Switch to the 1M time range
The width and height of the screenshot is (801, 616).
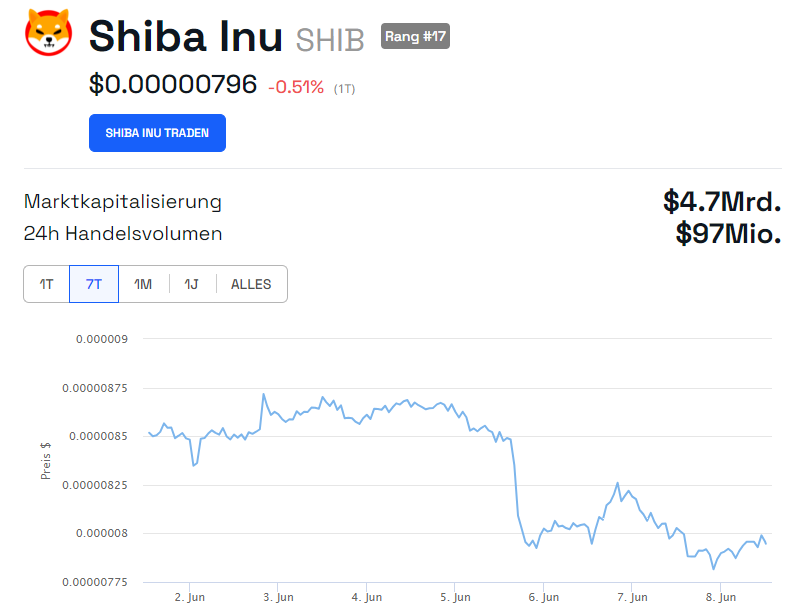tap(142, 284)
